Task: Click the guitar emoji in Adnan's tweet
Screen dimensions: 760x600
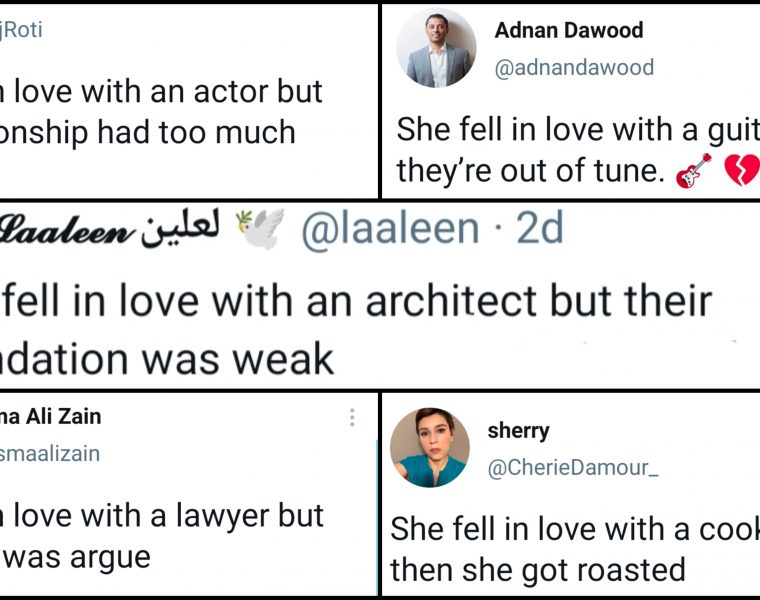Action: 695,171
